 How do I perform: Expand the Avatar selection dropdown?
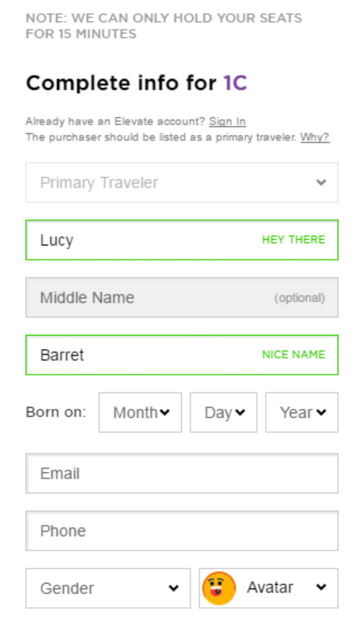(x=269, y=588)
